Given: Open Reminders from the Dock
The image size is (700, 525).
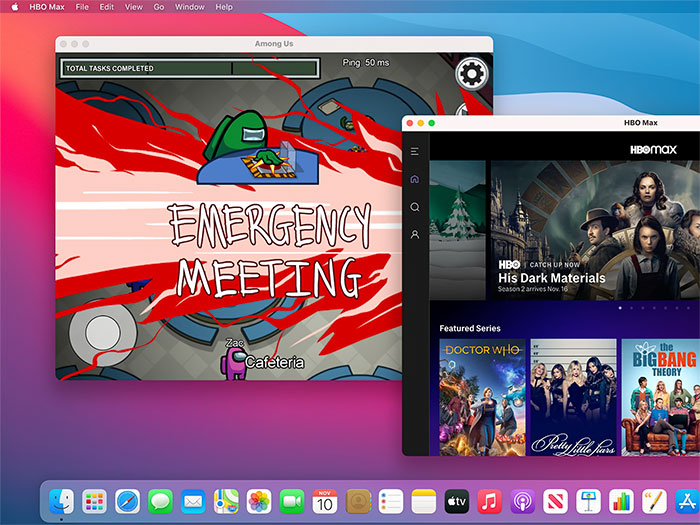Looking at the screenshot, I should click(391, 502).
